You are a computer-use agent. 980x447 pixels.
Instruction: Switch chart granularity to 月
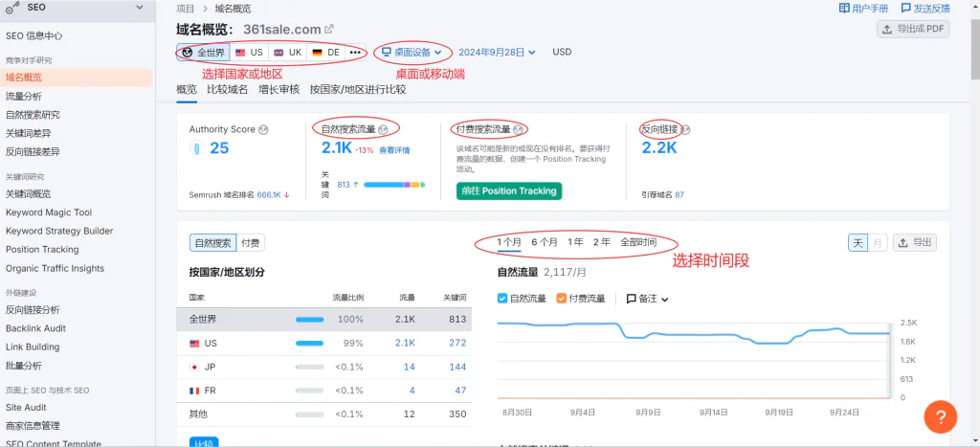[x=879, y=243]
